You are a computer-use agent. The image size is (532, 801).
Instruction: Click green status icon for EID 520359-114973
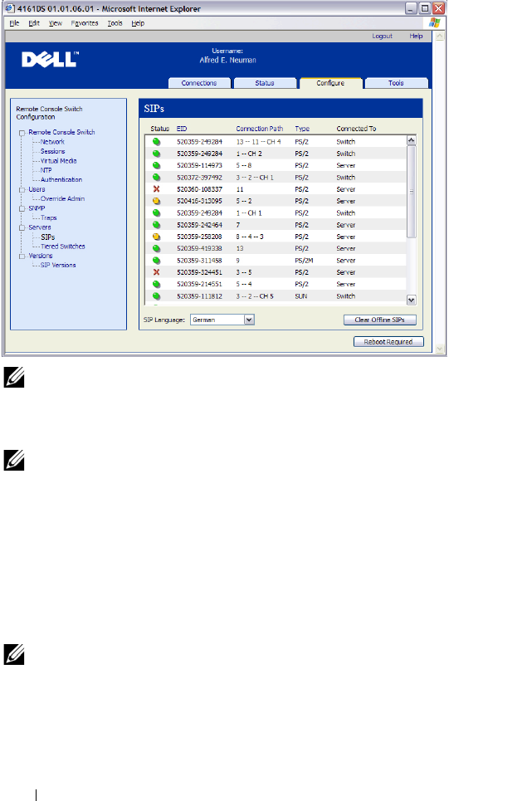pyautogui.click(x=157, y=165)
